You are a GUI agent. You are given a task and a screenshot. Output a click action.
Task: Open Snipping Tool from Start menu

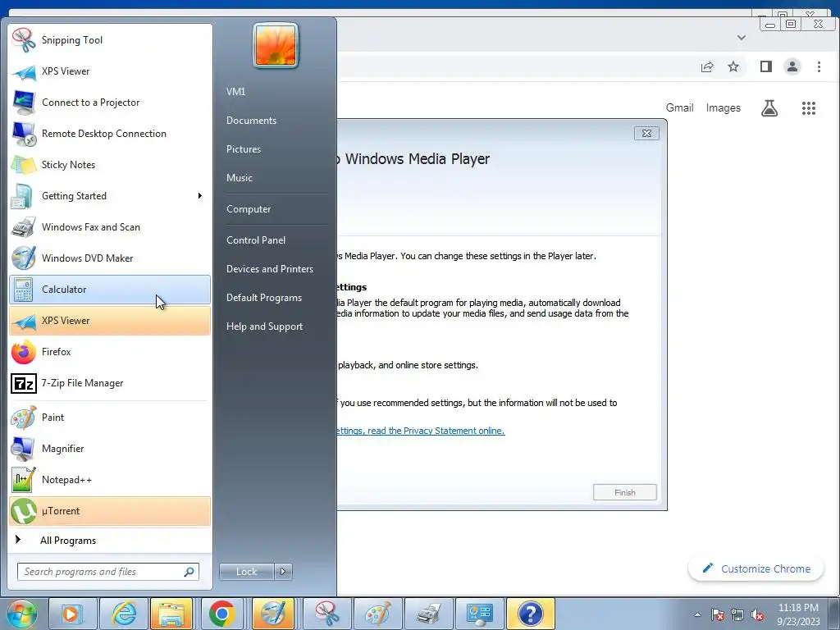coord(110,40)
